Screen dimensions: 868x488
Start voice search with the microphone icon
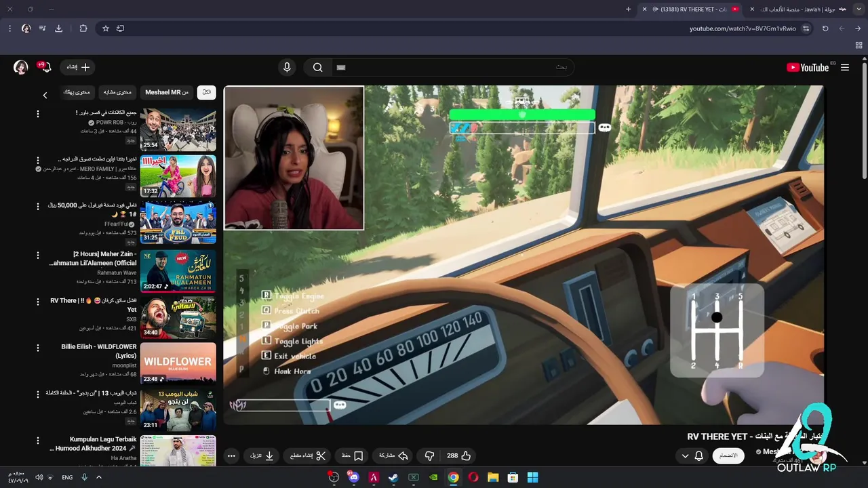pos(287,67)
